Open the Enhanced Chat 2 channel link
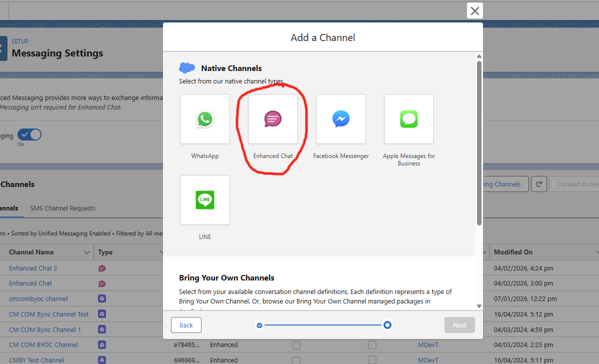Viewport: 599px width, 364px height. (x=33, y=268)
